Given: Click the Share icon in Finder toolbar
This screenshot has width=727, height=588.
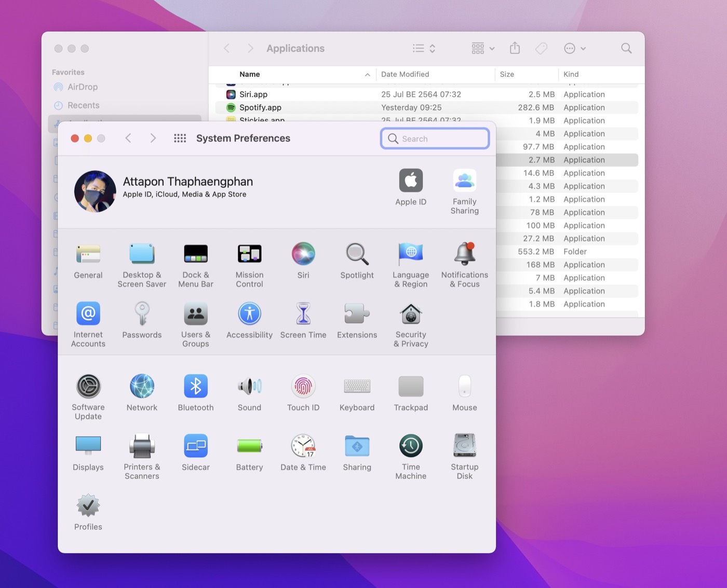Looking at the screenshot, I should [x=515, y=48].
